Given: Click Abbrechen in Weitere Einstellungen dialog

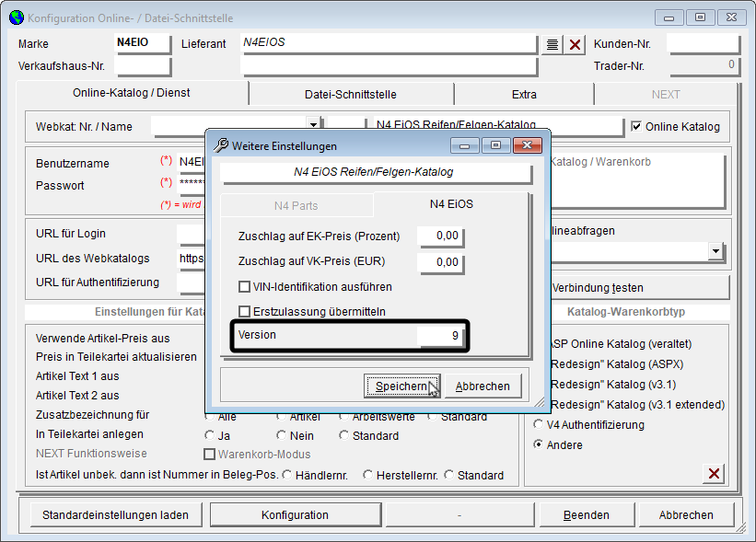Looking at the screenshot, I should (483, 386).
